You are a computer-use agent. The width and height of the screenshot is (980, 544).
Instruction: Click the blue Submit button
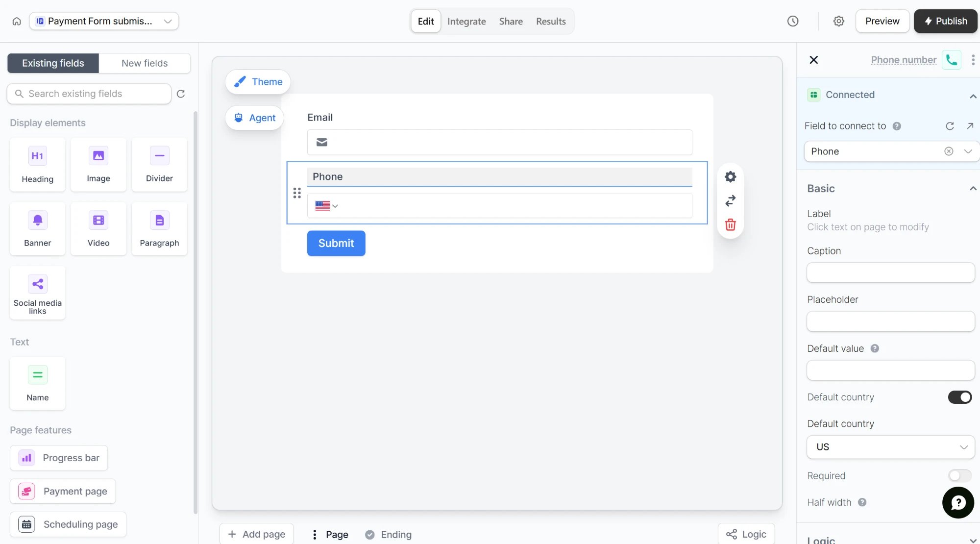336,243
